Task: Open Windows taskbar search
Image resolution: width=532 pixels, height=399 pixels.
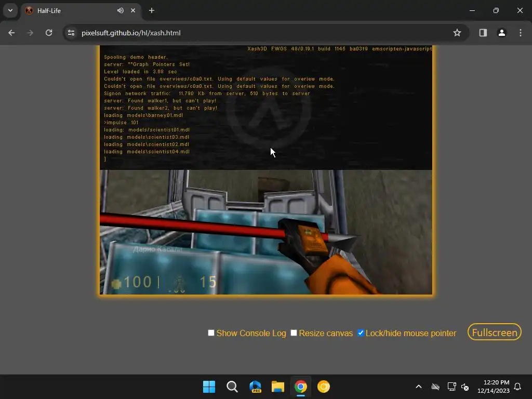Action: [232, 387]
